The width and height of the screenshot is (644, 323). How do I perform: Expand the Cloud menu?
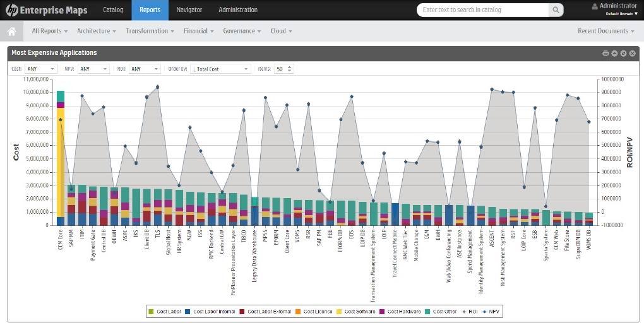click(282, 31)
